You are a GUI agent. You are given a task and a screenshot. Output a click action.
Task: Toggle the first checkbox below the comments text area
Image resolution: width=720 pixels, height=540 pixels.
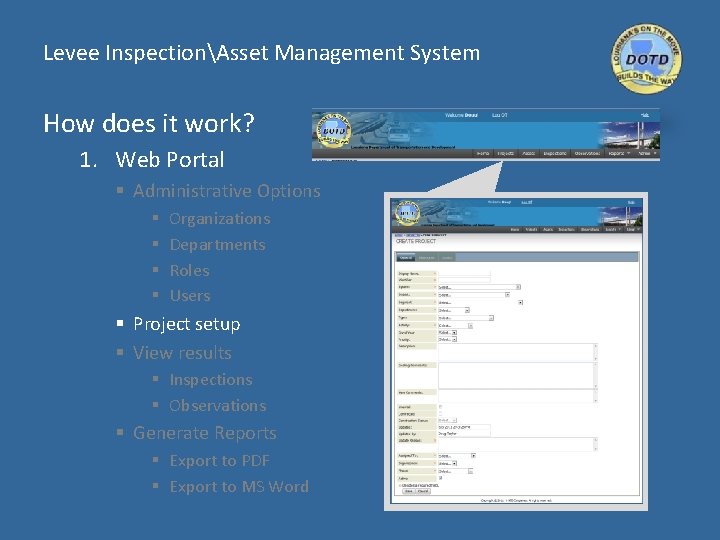(440, 406)
